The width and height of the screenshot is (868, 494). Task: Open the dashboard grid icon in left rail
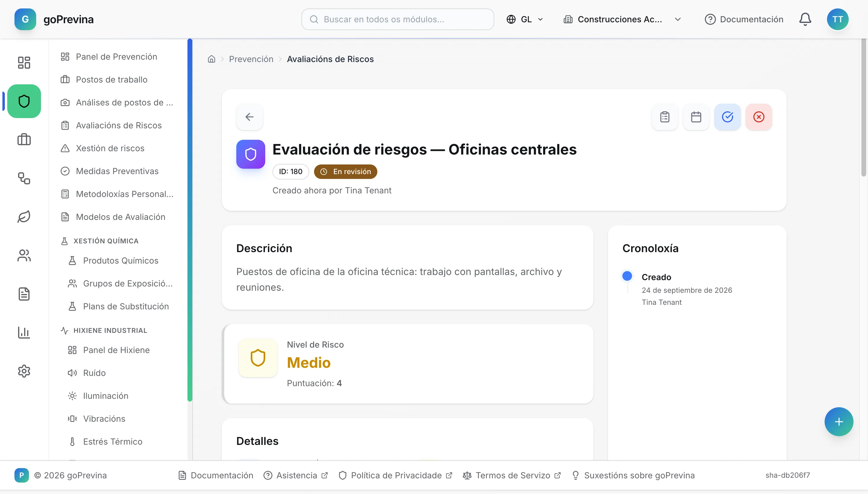(x=24, y=62)
